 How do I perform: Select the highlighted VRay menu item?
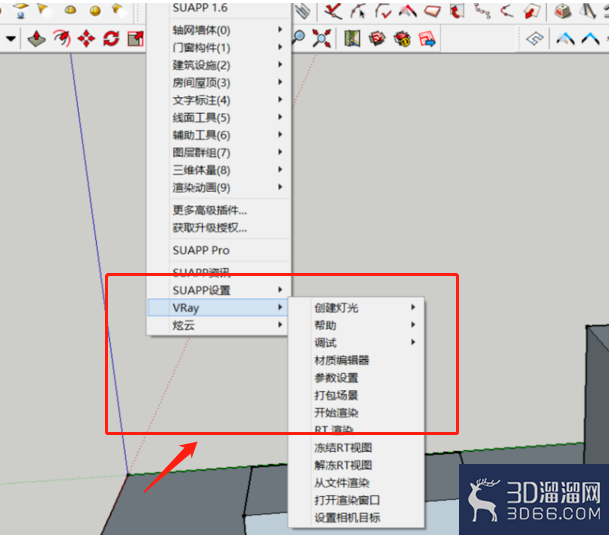pyautogui.click(x=218, y=308)
